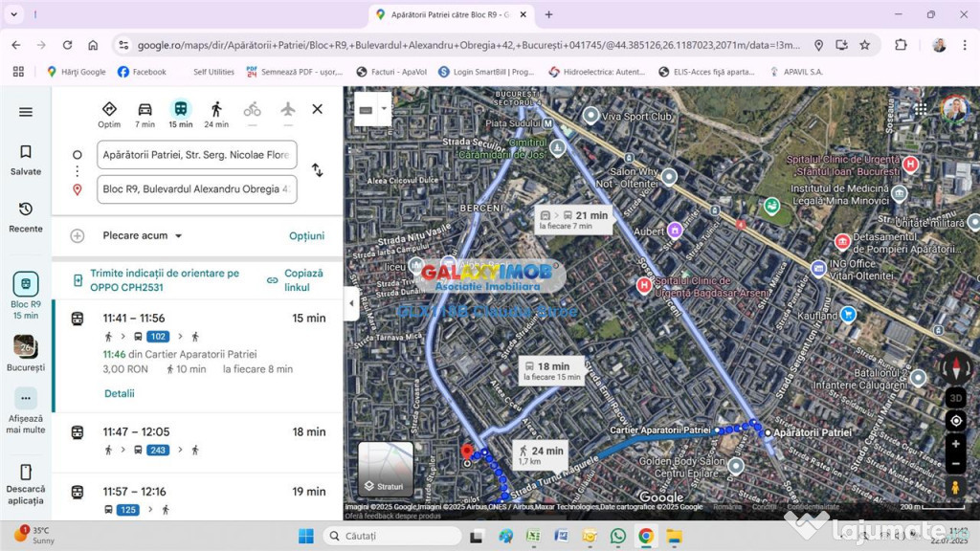Go back in the browser
This screenshot has width=980, height=551.
click(x=15, y=45)
